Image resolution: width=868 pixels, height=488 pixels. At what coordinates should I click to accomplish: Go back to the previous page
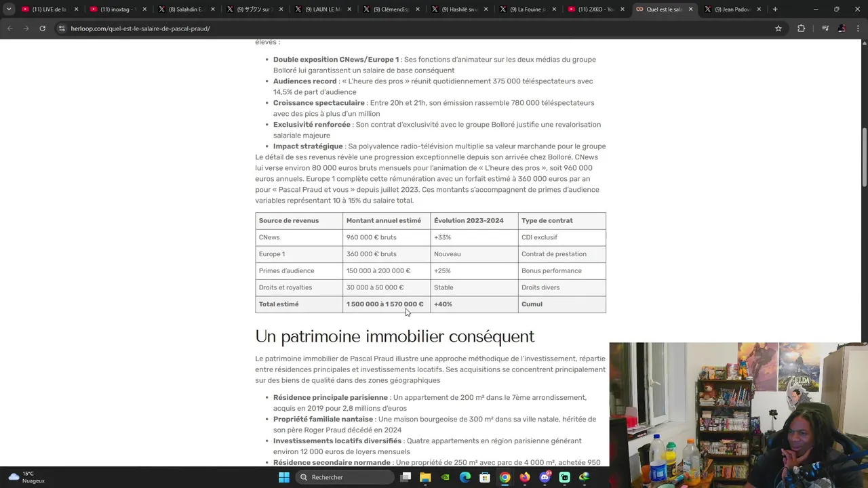[9, 28]
